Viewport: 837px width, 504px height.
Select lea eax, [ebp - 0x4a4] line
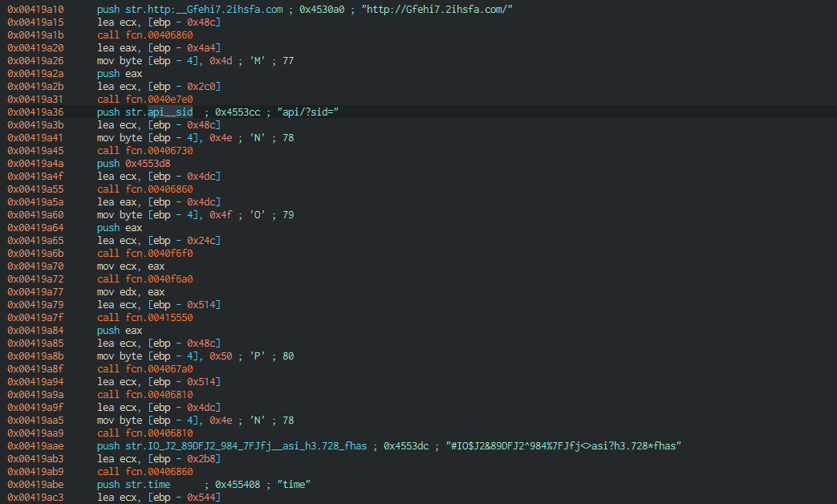pyautogui.click(x=159, y=47)
